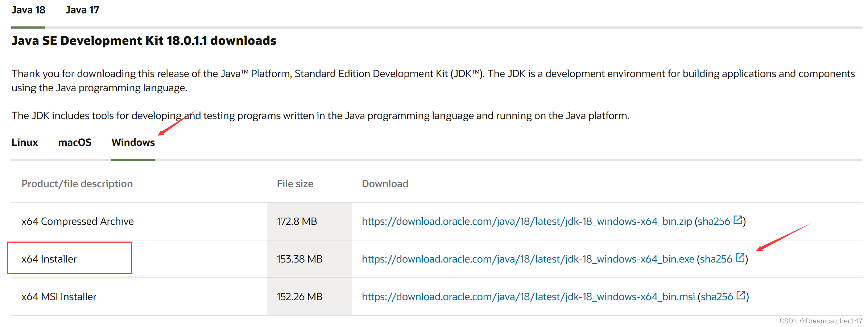Click the 'Product/file description' column header
Screen dimensions: 868x327
[77, 184]
